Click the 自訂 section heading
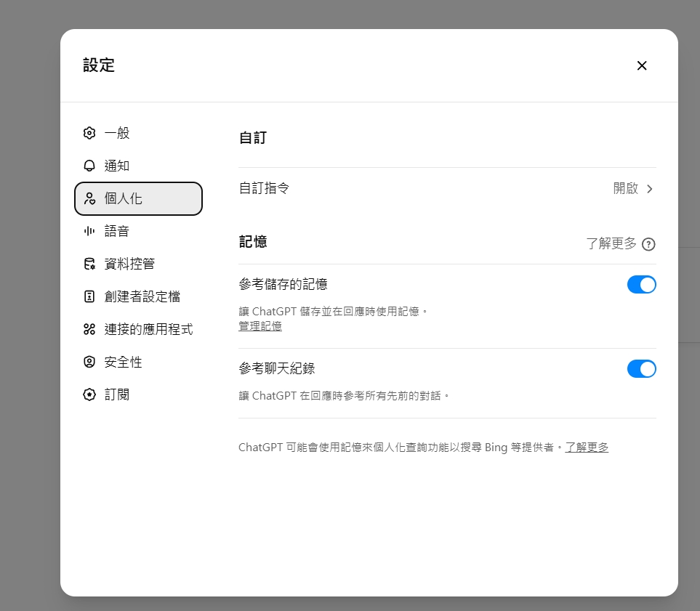Viewport: 700px width, 611px height. coord(253,137)
